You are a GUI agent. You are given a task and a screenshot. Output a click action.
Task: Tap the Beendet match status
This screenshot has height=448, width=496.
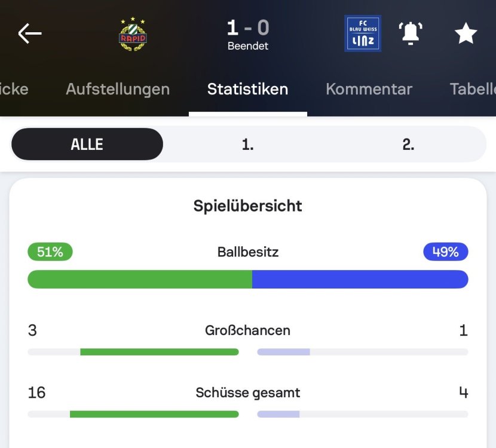(x=248, y=46)
